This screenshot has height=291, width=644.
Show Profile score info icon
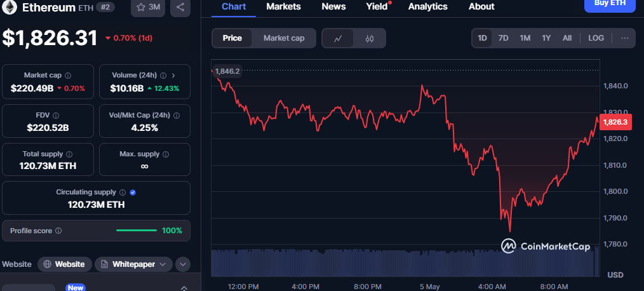pos(58,231)
